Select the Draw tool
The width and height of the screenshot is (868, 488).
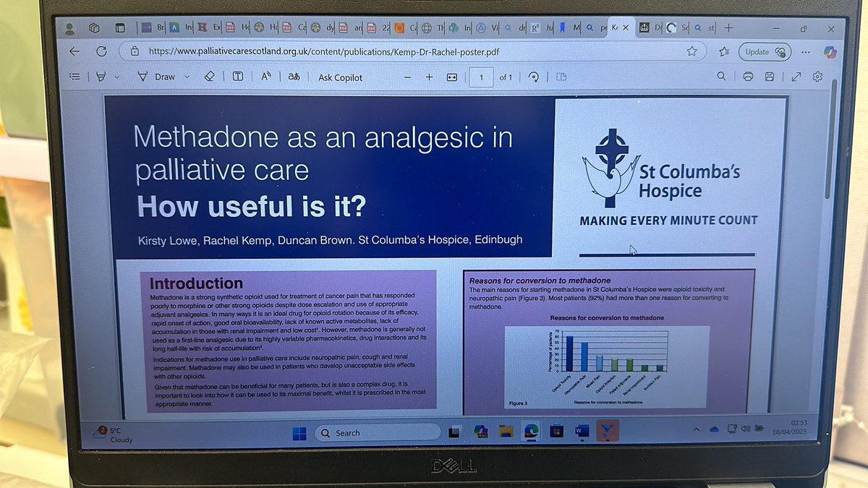tap(157, 77)
